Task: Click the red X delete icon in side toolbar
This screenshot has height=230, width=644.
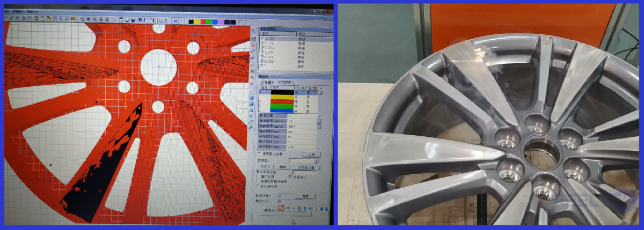Action: click(x=253, y=45)
